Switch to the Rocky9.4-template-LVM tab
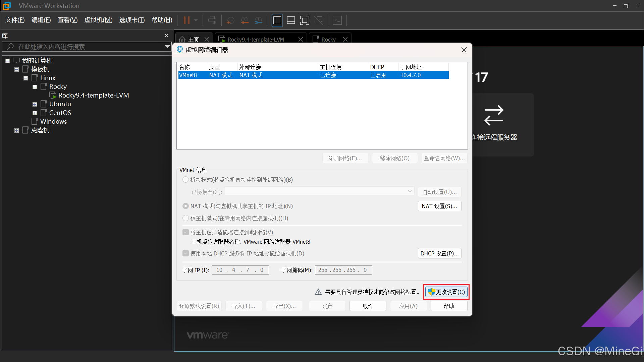The width and height of the screenshot is (644, 362). [x=256, y=39]
